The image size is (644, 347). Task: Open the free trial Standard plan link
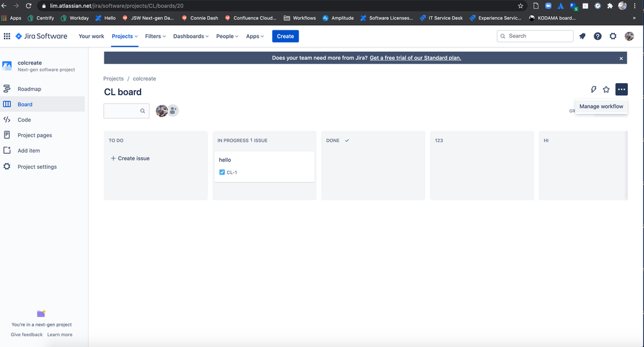[x=415, y=58]
